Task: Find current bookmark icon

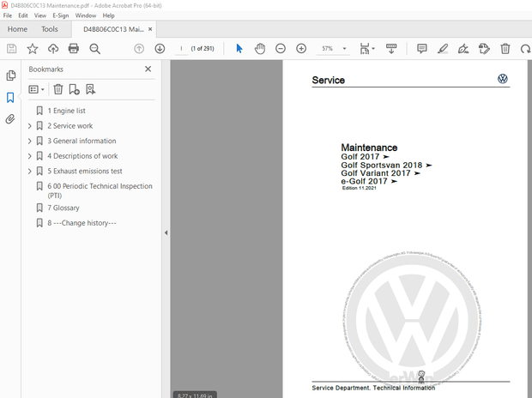Action: [x=91, y=89]
